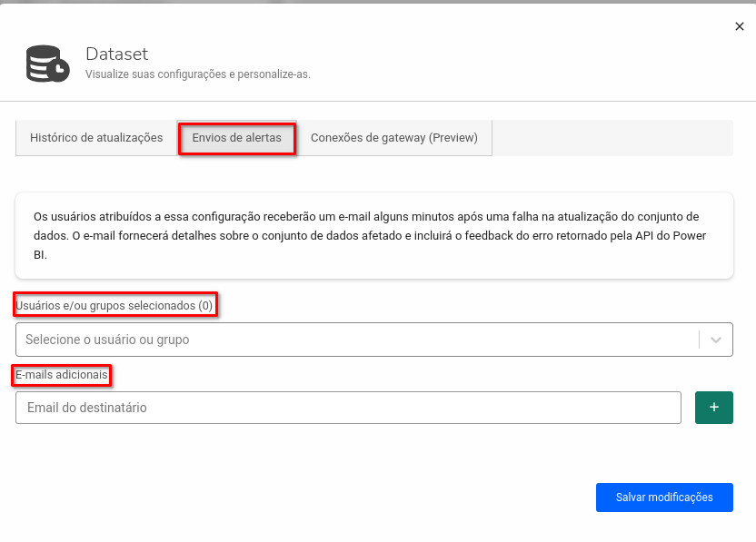The width and height of the screenshot is (756, 542).
Task: Click the X icon to close the dialog
Action: (x=739, y=26)
